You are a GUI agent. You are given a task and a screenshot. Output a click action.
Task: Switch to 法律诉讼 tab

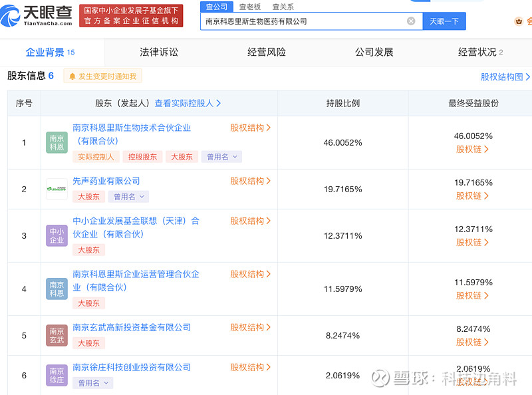[x=159, y=53]
